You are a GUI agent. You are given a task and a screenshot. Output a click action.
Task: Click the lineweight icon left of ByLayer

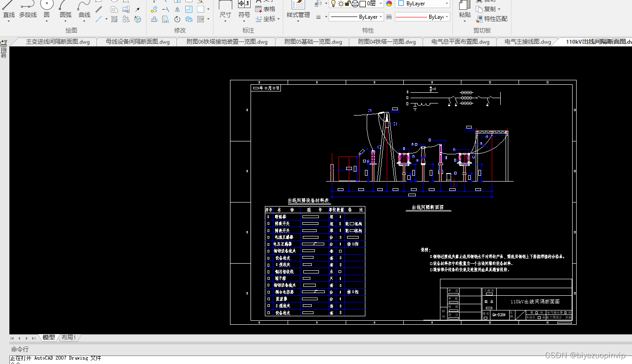point(318,17)
